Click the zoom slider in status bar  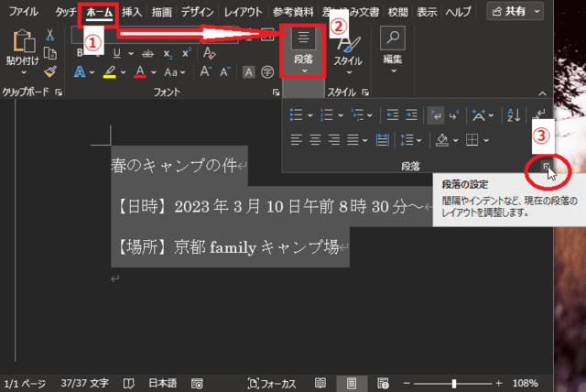point(454,382)
